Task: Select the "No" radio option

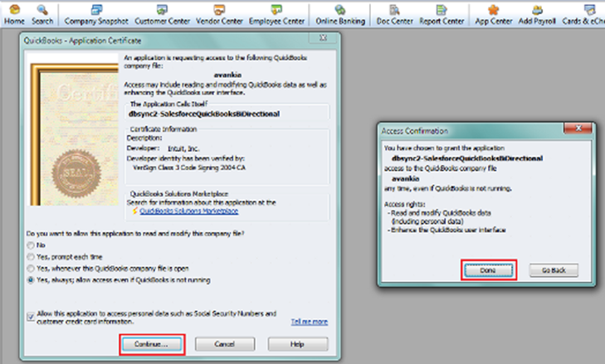Action: 32,246
